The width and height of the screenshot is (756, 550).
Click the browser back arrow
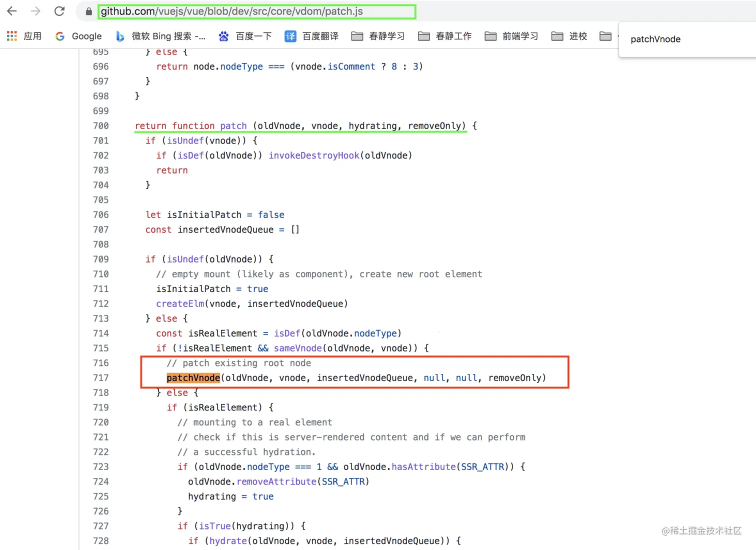(12, 11)
